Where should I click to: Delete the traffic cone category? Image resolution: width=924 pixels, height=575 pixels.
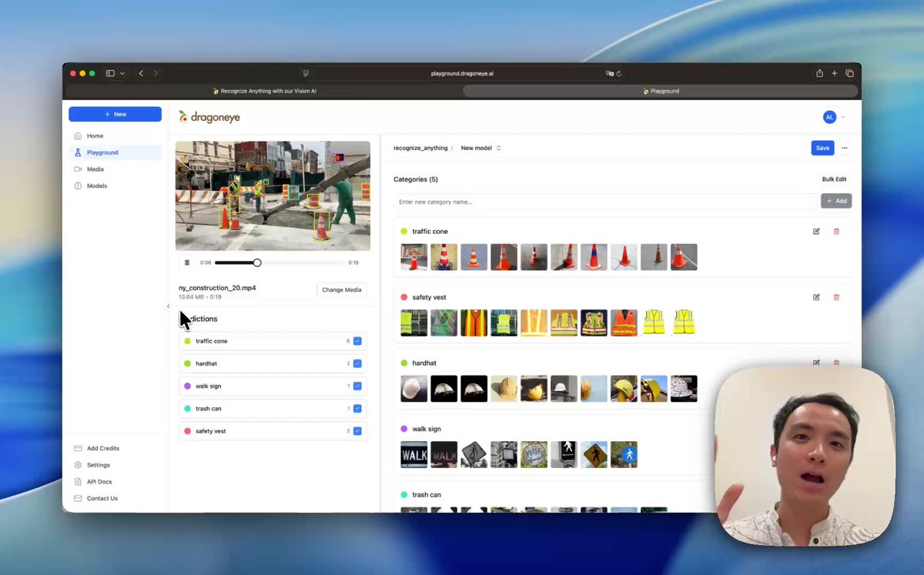(x=836, y=231)
